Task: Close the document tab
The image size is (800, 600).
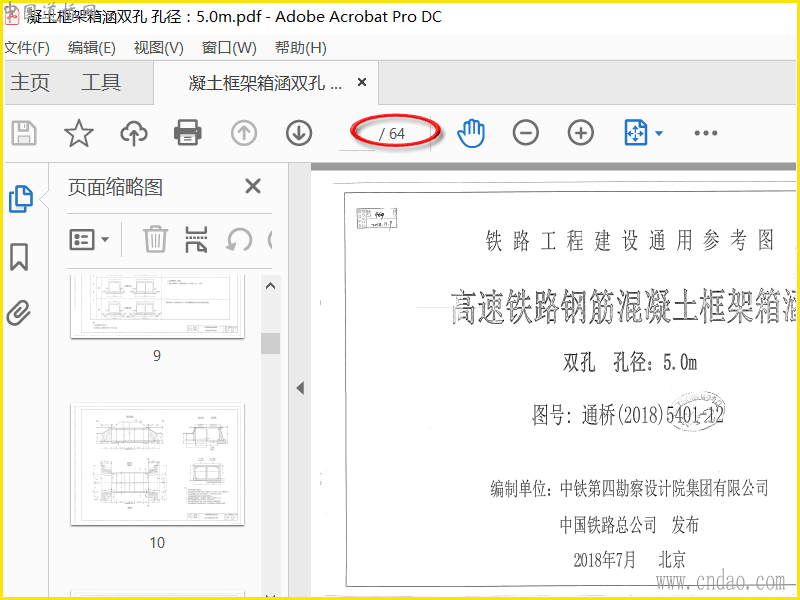Action: tap(362, 82)
